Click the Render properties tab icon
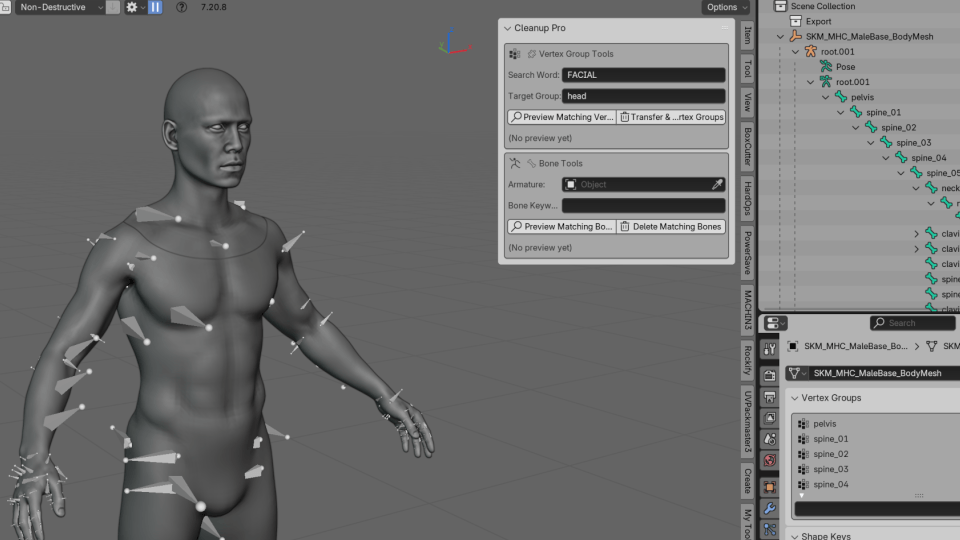960x540 pixels. click(769, 375)
